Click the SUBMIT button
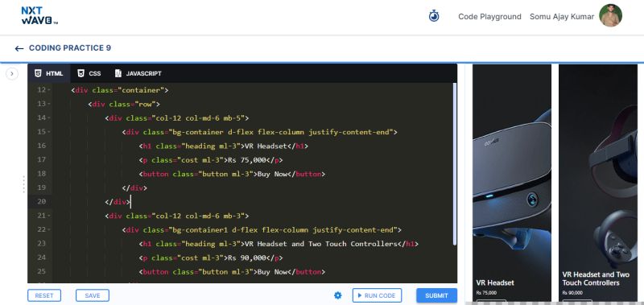 coord(436,295)
